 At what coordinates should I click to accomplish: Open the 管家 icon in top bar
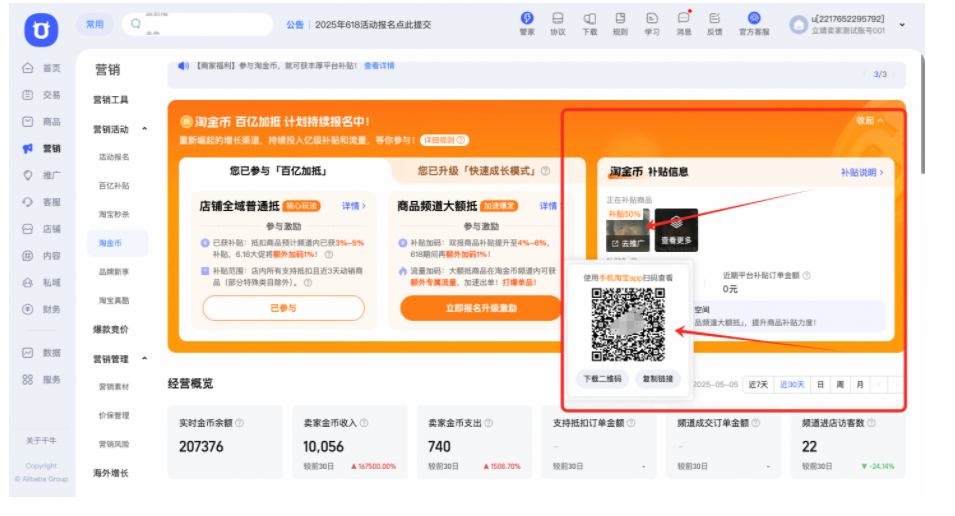pos(527,23)
